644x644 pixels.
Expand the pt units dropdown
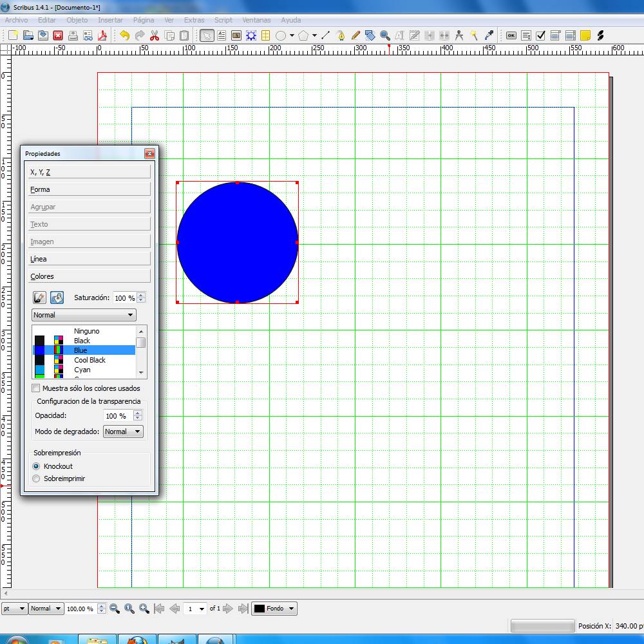point(14,609)
